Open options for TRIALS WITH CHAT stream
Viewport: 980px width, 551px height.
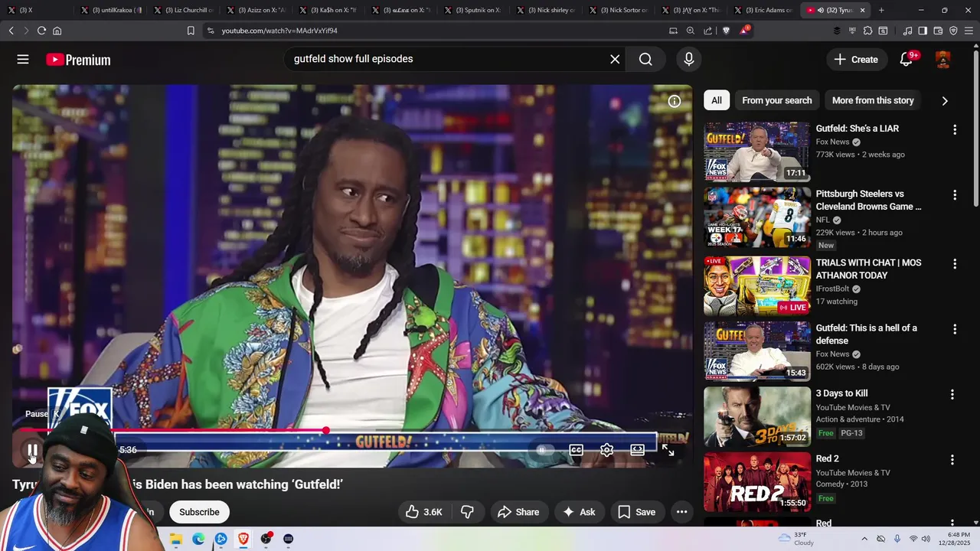[954, 264]
